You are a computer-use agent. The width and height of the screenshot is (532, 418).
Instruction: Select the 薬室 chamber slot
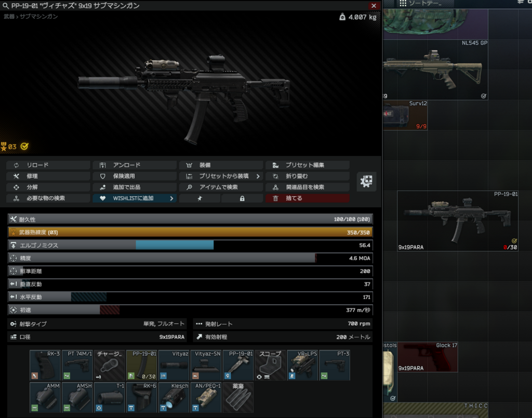point(238,397)
